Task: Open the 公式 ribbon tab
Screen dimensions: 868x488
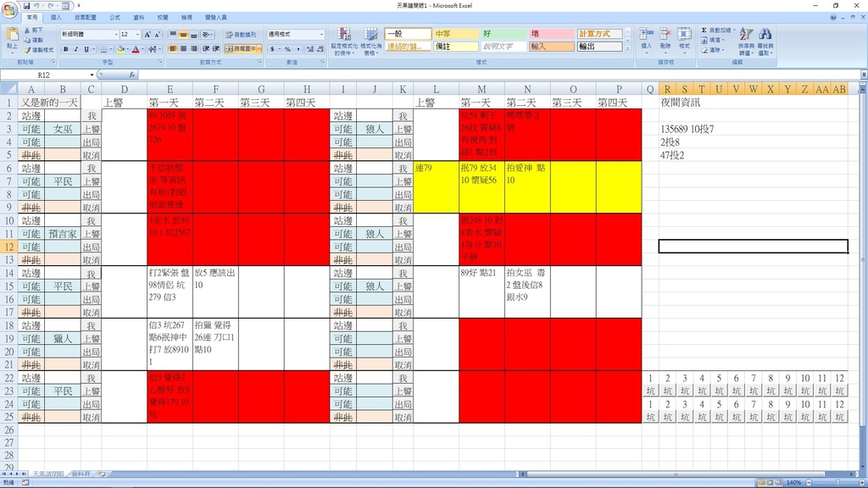Action: point(114,17)
